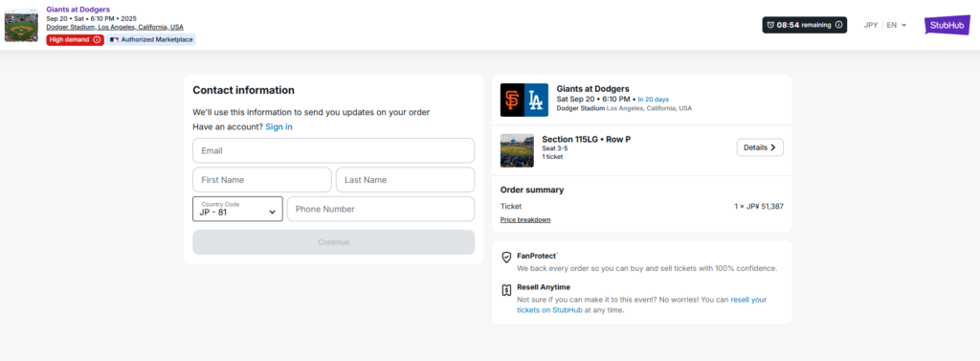
Task: Click the StubHub logo
Action: [x=947, y=25]
